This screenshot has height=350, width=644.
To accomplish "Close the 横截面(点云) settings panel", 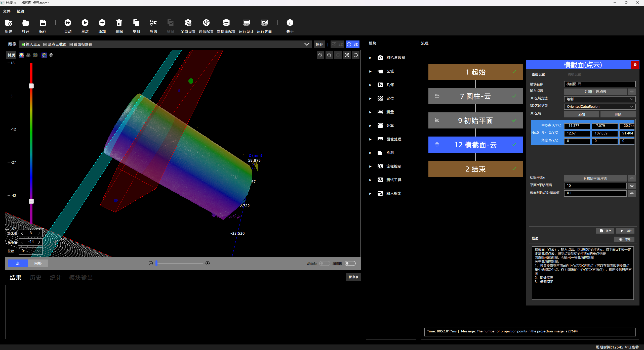I will click(x=635, y=65).
